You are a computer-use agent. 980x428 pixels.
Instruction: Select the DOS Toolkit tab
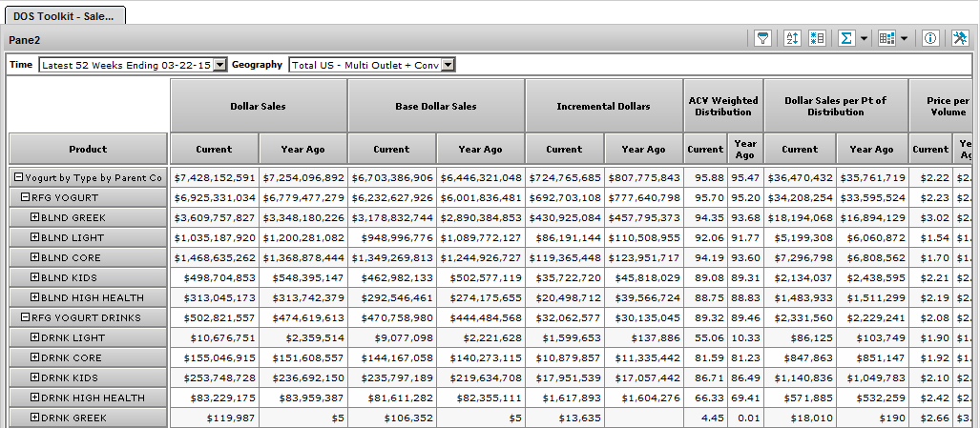(x=64, y=16)
